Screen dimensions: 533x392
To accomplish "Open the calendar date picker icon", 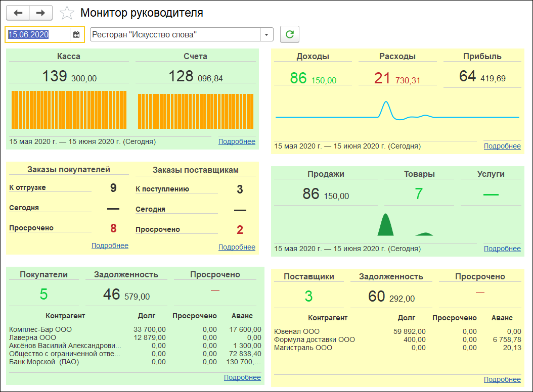I will pyautogui.click(x=76, y=34).
